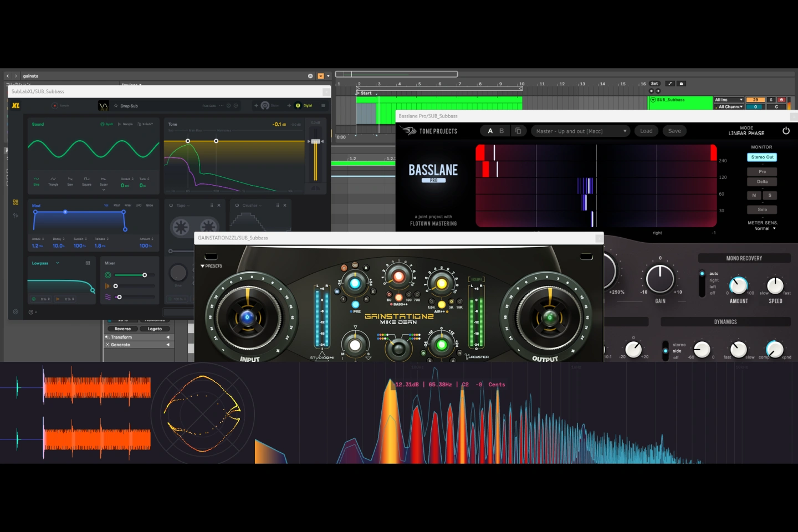The width and height of the screenshot is (798, 532).
Task: Click the Basslane Save button
Action: tap(674, 131)
